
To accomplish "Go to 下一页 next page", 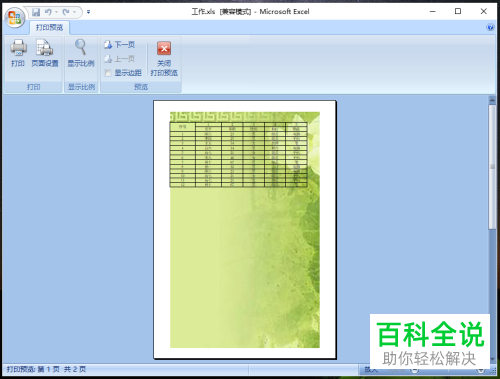I will pyautogui.click(x=119, y=44).
